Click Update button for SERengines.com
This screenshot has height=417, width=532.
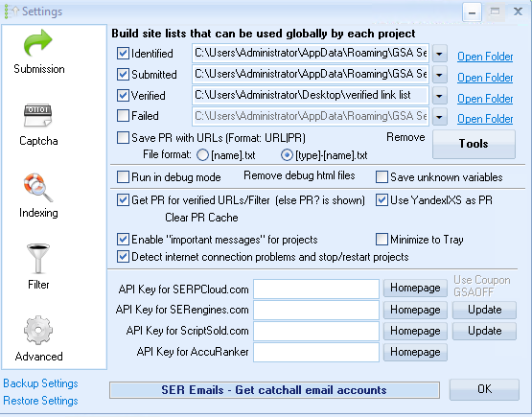tap(484, 310)
